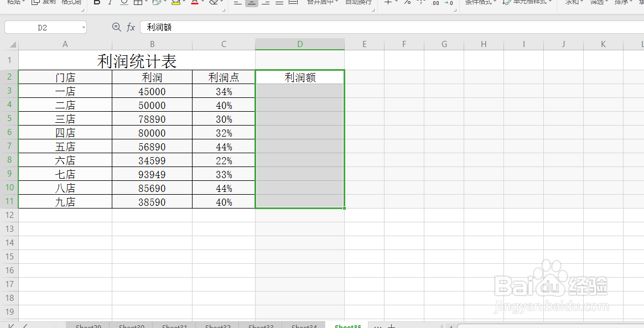The image size is (644, 328).
Task: Select column K header
Action: click(x=604, y=44)
